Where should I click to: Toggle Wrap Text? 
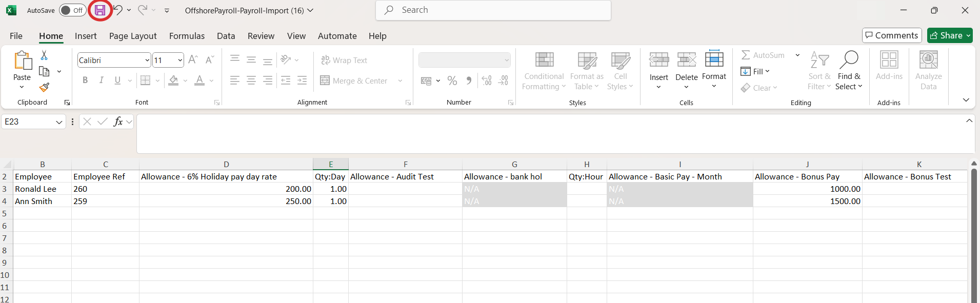344,60
